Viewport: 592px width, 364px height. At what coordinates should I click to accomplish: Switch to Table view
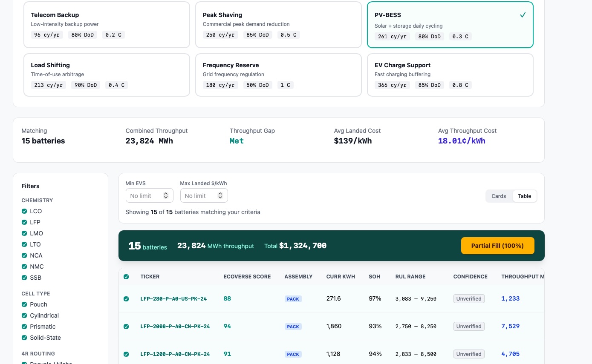pyautogui.click(x=524, y=196)
